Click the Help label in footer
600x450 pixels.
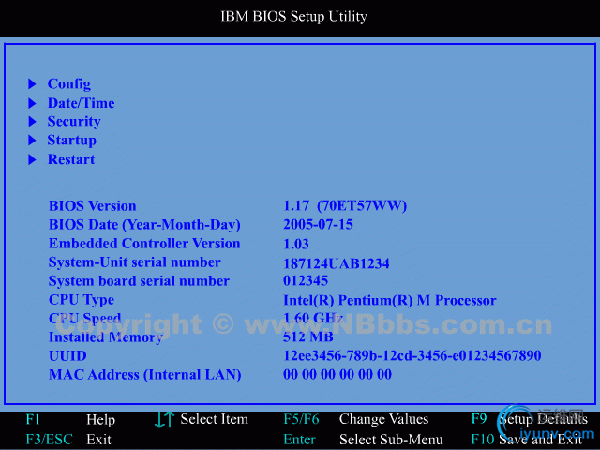[100, 420]
